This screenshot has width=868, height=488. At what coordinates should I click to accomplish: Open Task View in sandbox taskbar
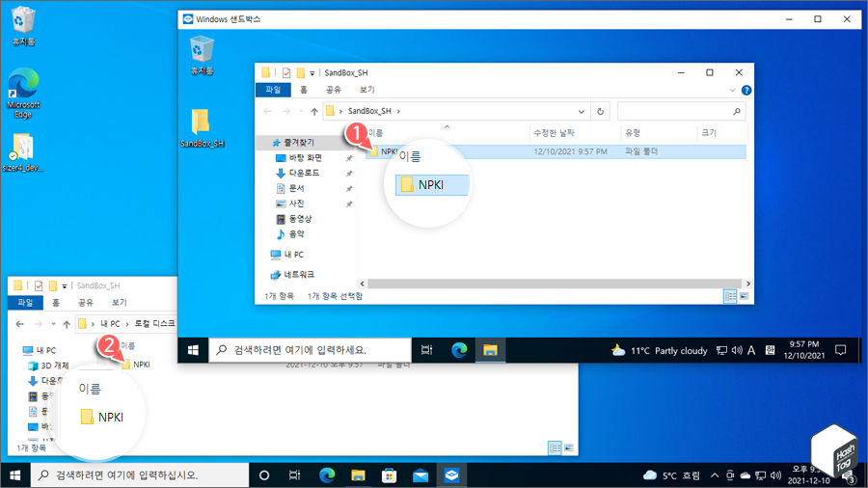point(427,350)
